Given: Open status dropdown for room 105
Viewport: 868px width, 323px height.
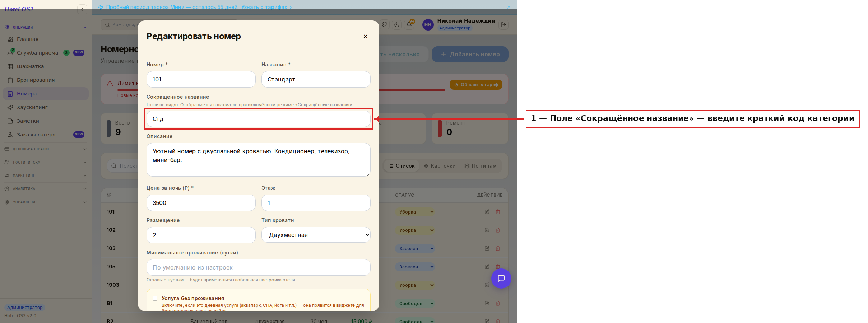Looking at the screenshot, I should [415, 267].
